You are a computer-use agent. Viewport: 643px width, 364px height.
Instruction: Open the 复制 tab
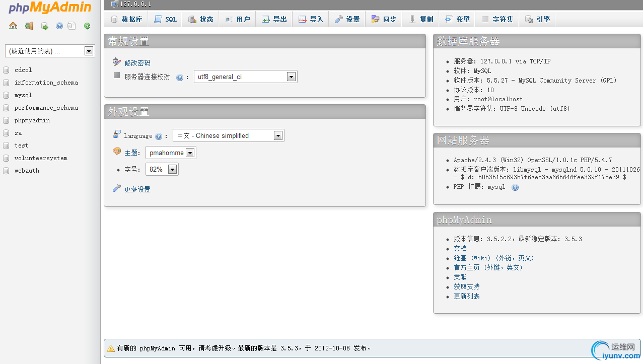tap(420, 19)
